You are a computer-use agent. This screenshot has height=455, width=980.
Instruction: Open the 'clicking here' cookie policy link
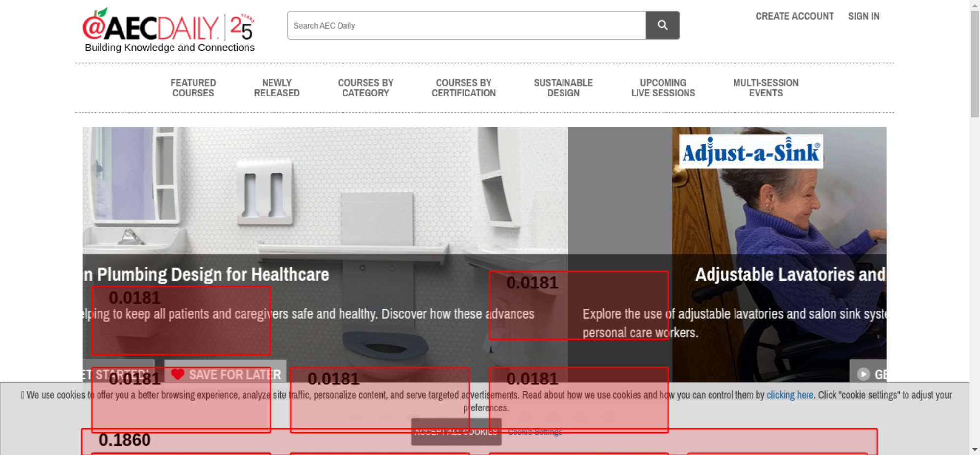(789, 395)
